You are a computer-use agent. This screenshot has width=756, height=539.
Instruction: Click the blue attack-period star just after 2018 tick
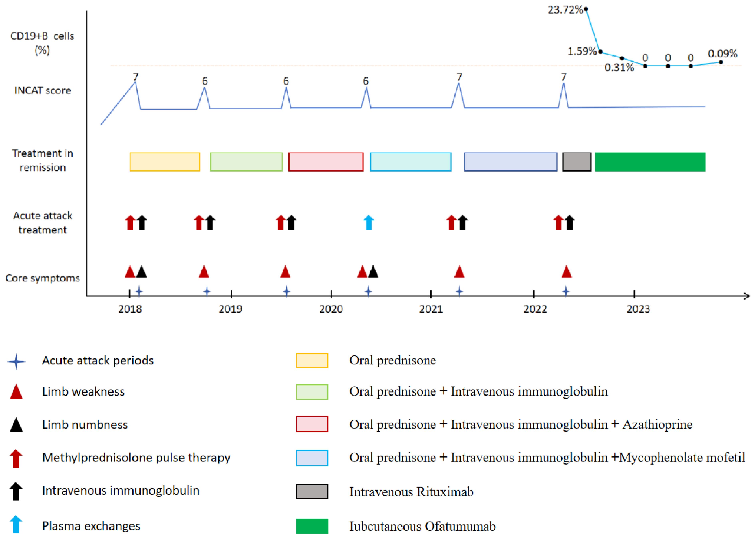139,291
